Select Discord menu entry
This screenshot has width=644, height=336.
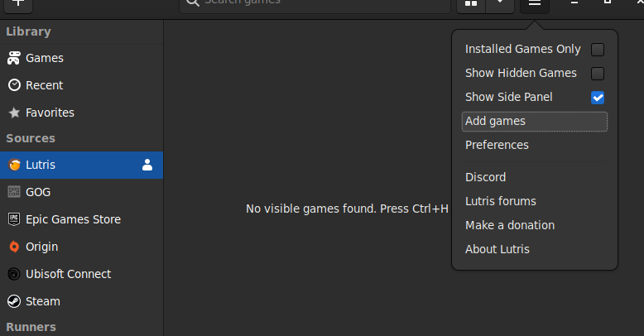[535, 177]
